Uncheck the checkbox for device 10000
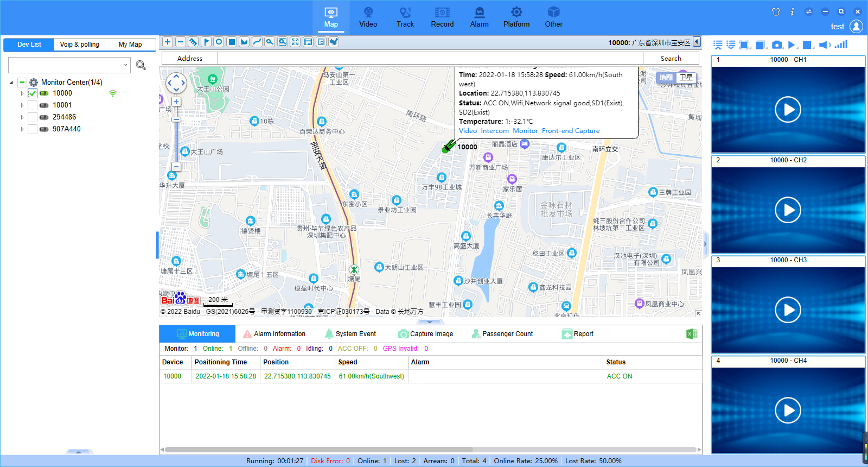This screenshot has width=868, height=467. (x=33, y=93)
